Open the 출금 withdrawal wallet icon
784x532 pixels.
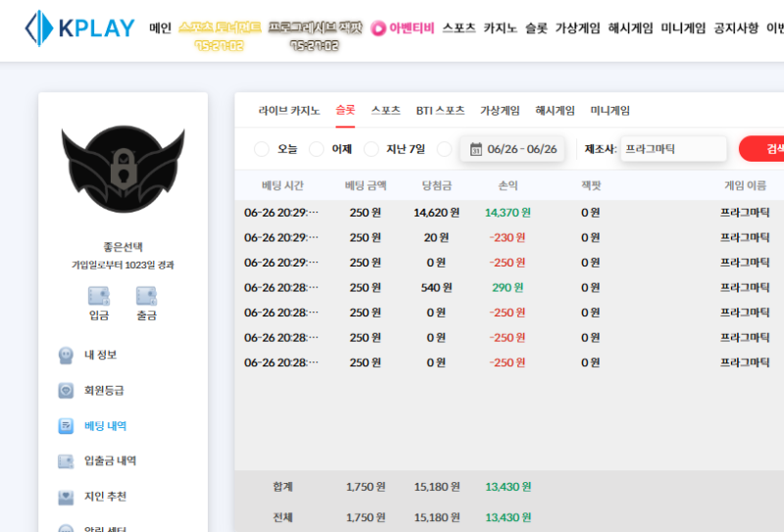pos(146,296)
